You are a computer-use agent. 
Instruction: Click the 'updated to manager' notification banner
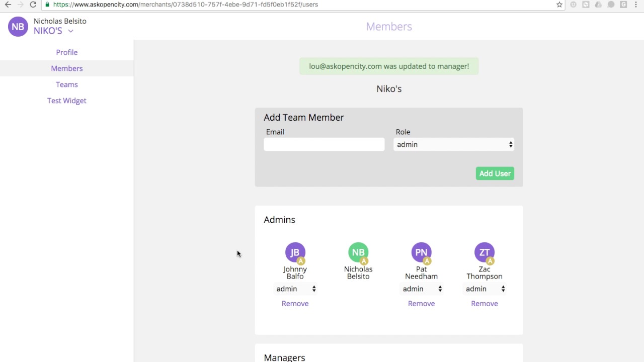click(389, 66)
